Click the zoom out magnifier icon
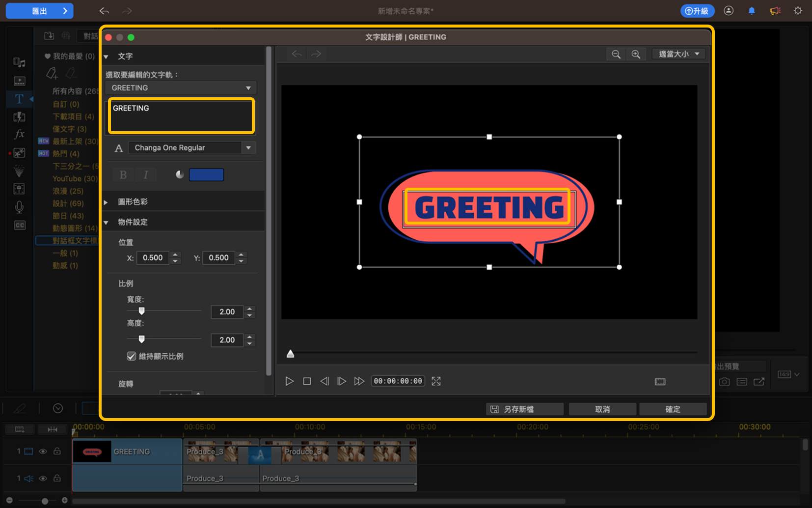Screen dimensions: 812x508 (x=616, y=54)
